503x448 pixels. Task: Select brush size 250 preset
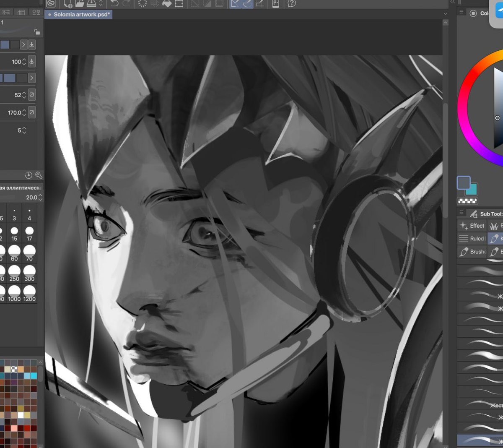(14, 274)
